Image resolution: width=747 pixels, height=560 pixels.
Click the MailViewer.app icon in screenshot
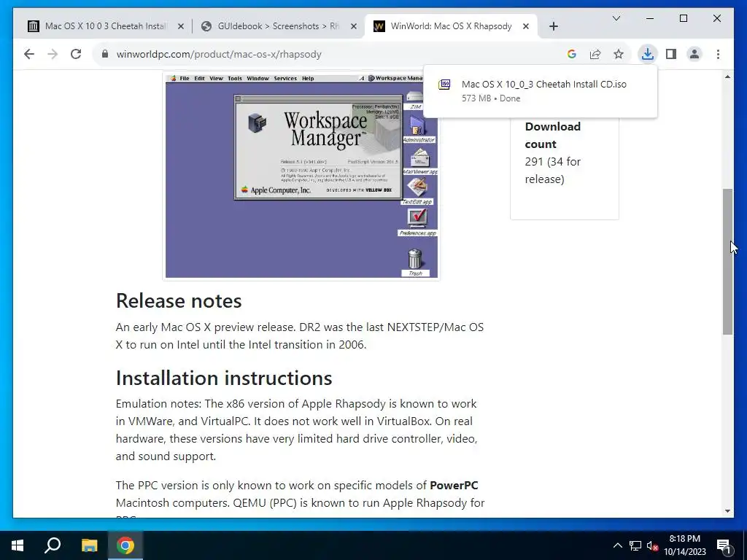click(x=420, y=161)
